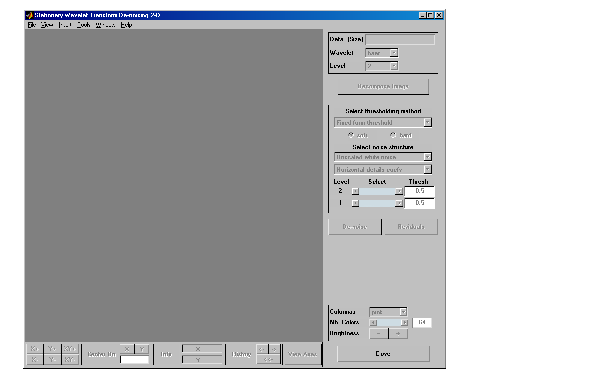Click the XY- zoom out button
The image size is (600, 374).
pos(70,359)
